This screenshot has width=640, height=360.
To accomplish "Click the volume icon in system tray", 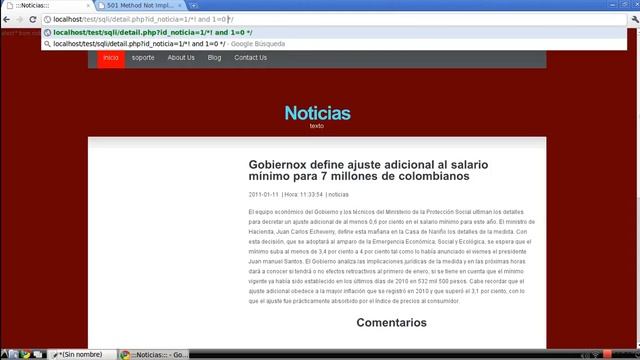I will 584,355.
